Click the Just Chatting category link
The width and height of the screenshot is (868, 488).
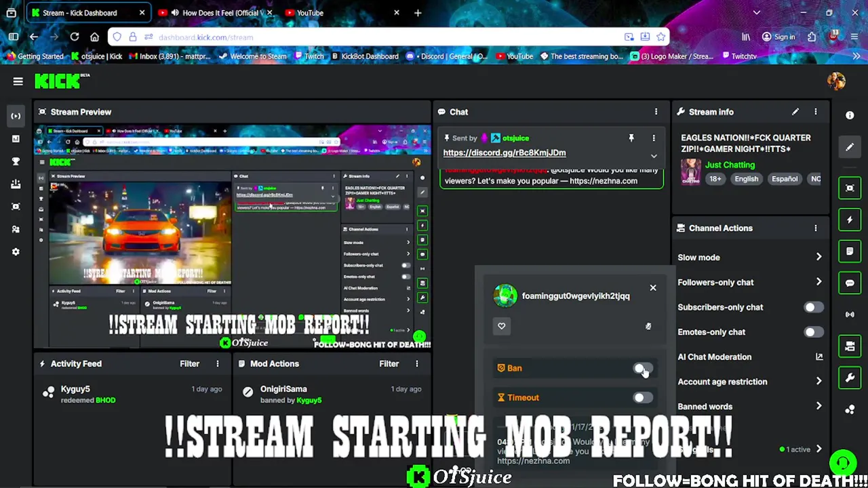click(x=730, y=165)
